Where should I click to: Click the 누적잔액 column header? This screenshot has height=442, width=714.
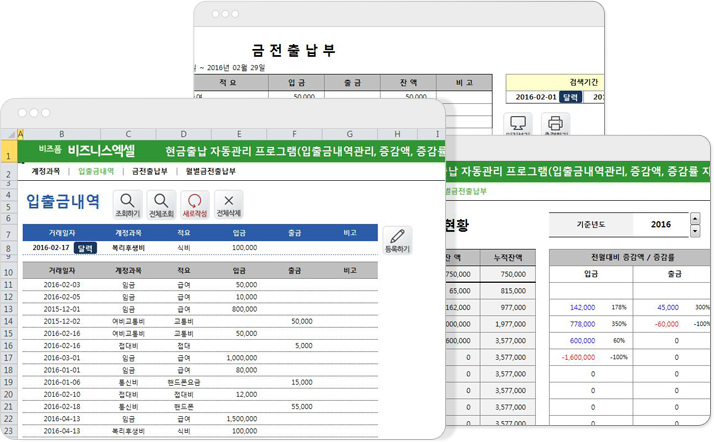pyautogui.click(x=508, y=258)
